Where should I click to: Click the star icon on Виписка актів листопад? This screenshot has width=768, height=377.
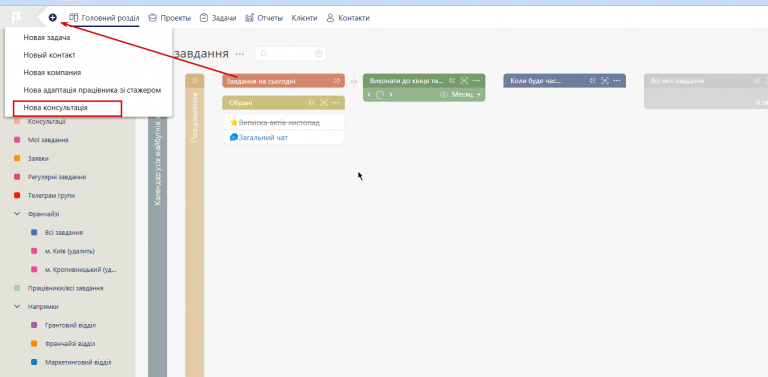point(234,122)
